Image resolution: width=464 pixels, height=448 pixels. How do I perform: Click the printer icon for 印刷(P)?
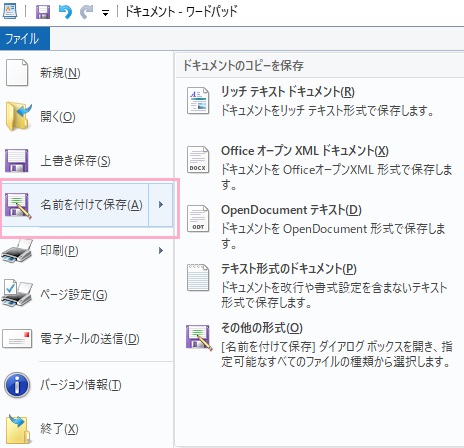click(17, 251)
